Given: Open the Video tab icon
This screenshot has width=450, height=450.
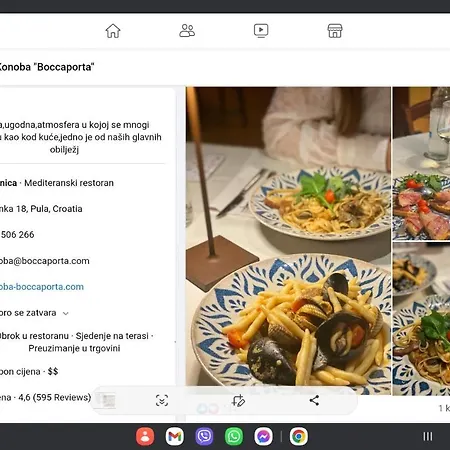Looking at the screenshot, I should coord(261,31).
